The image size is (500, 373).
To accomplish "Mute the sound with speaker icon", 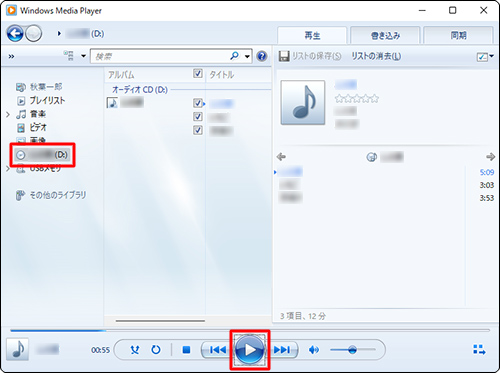I will (314, 350).
